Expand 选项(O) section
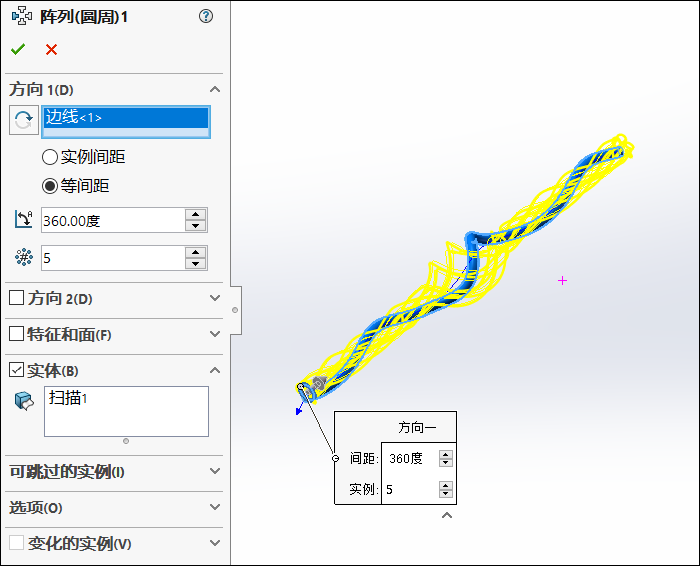Viewport: 700px width, 566px height. coord(215,507)
